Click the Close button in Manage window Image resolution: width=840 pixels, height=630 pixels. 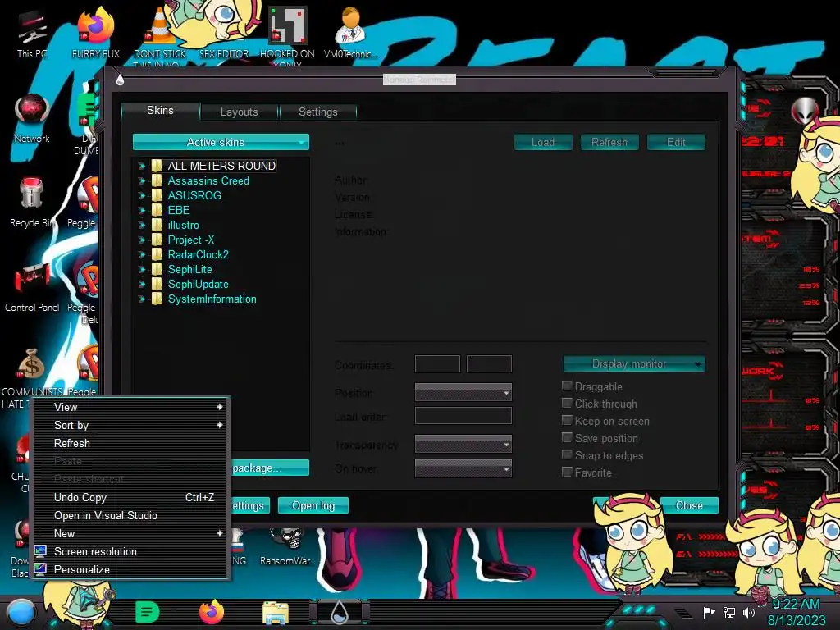click(689, 505)
